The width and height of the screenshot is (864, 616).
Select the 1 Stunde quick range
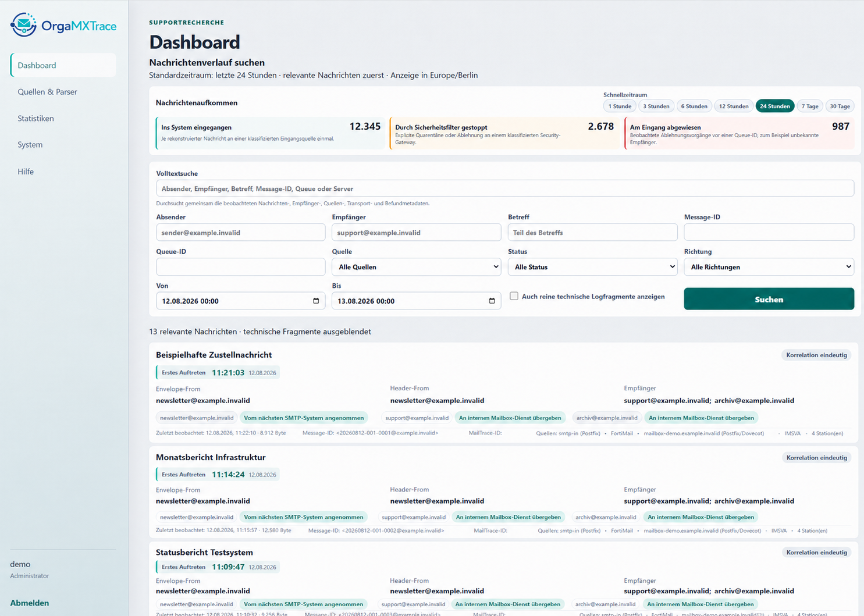pos(620,106)
